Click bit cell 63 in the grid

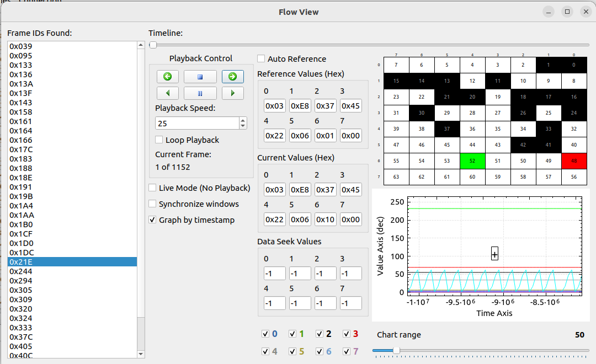(x=396, y=177)
